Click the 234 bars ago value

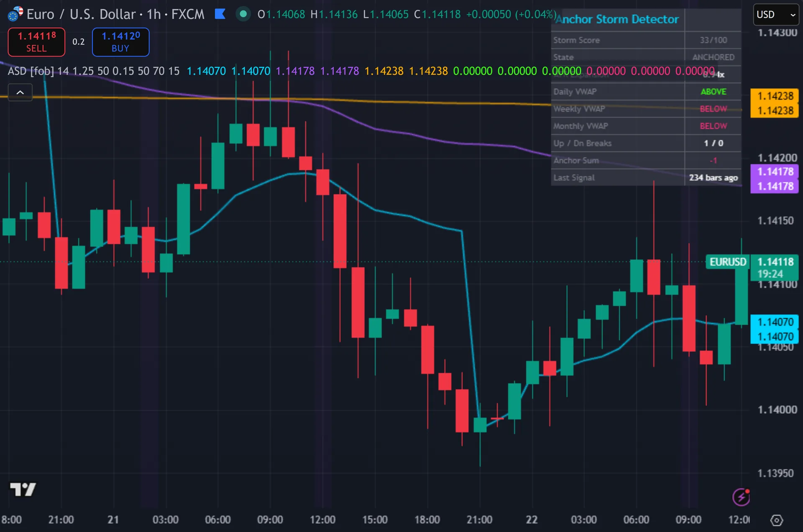[713, 178]
